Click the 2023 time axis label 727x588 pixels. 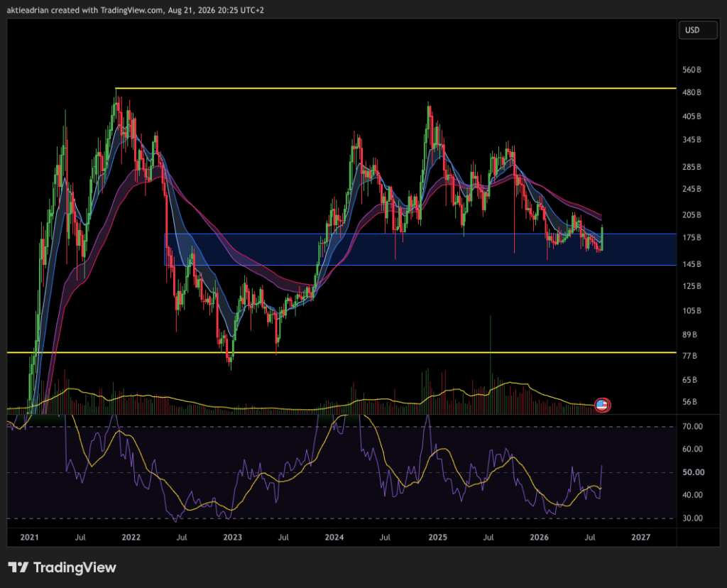tap(232, 538)
